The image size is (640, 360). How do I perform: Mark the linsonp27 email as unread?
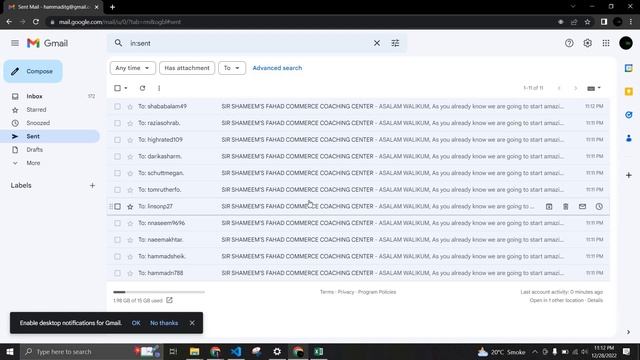click(x=582, y=207)
